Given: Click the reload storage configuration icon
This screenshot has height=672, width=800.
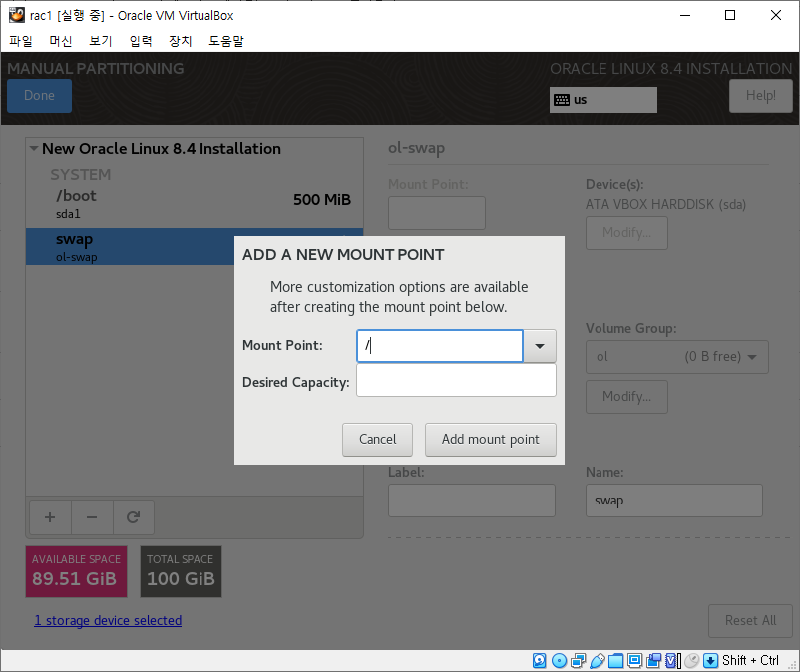Looking at the screenshot, I should [133, 517].
